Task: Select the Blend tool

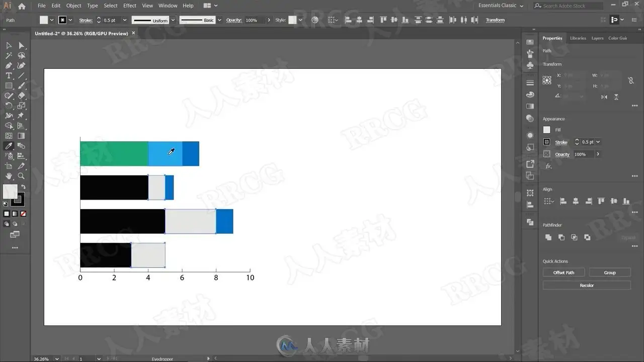Action: point(21,146)
